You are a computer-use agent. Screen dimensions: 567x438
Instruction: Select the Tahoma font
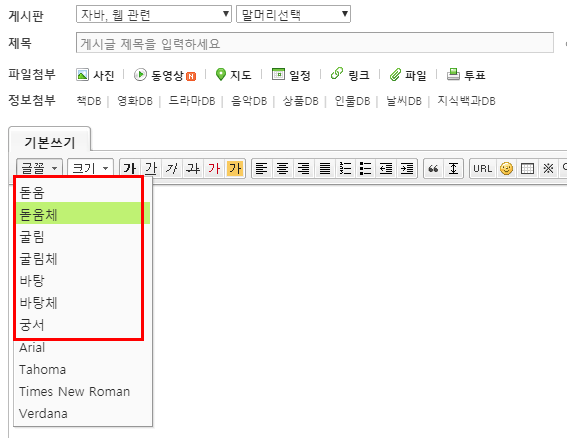coord(83,370)
